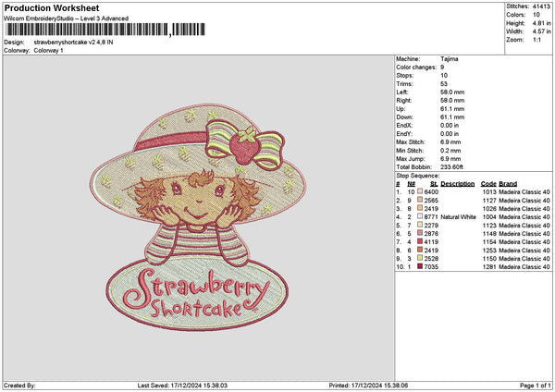This screenshot has width=555, height=392.
Task: Select design name strawberryshortcake v2 4,8 IN
Action: coord(73,43)
